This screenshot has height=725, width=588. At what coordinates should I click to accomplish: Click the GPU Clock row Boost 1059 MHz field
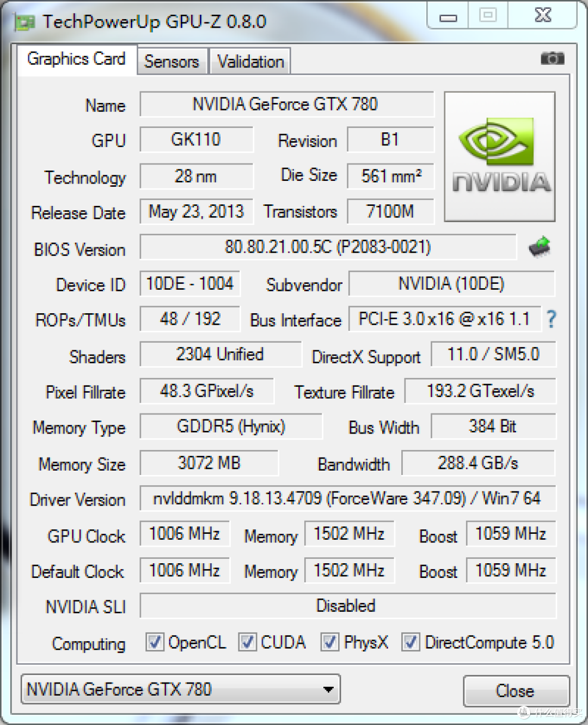pos(511,534)
